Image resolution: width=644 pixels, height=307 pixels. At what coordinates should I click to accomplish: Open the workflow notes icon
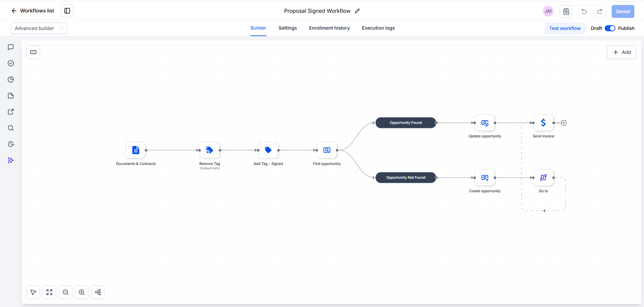[x=566, y=11]
